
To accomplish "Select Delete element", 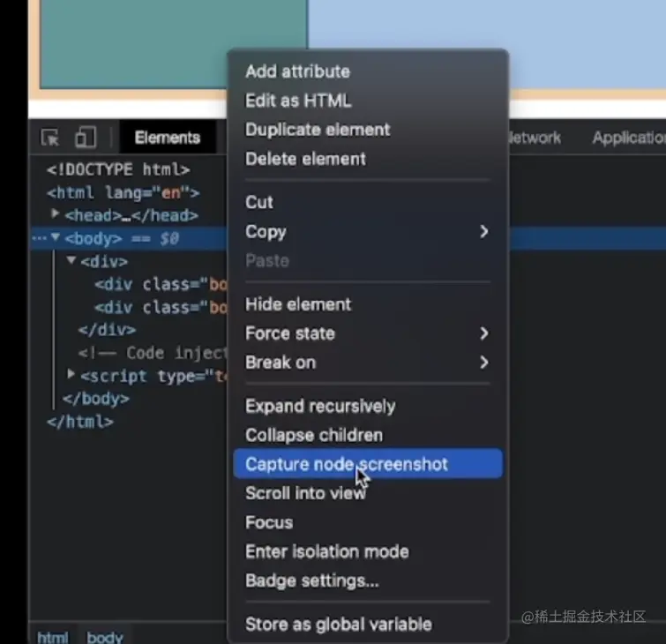I will 305,159.
